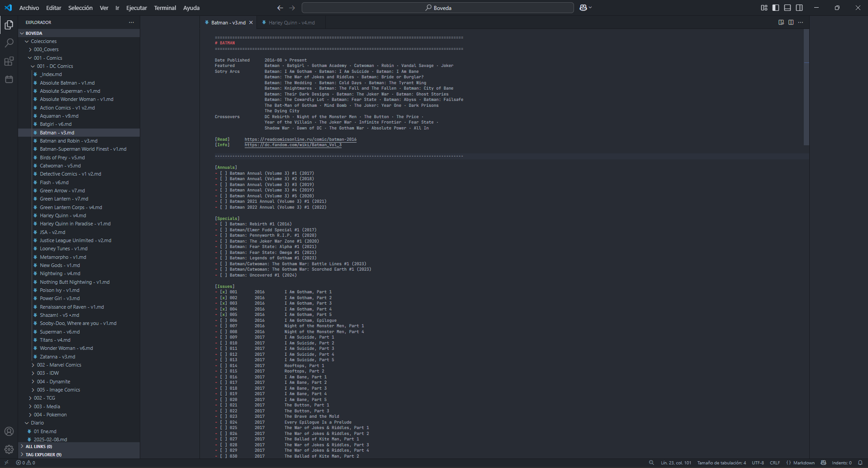Open the Ejecutar menu

tap(137, 8)
